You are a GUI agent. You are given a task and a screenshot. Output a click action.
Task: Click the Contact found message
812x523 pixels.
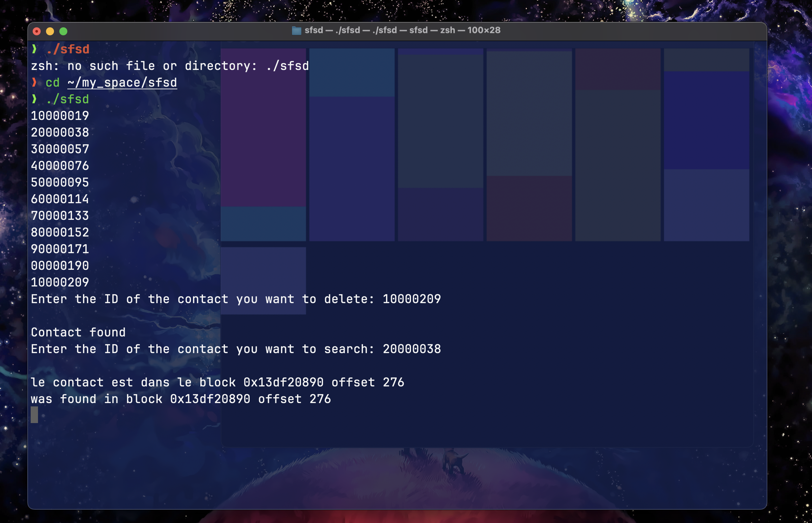click(78, 332)
